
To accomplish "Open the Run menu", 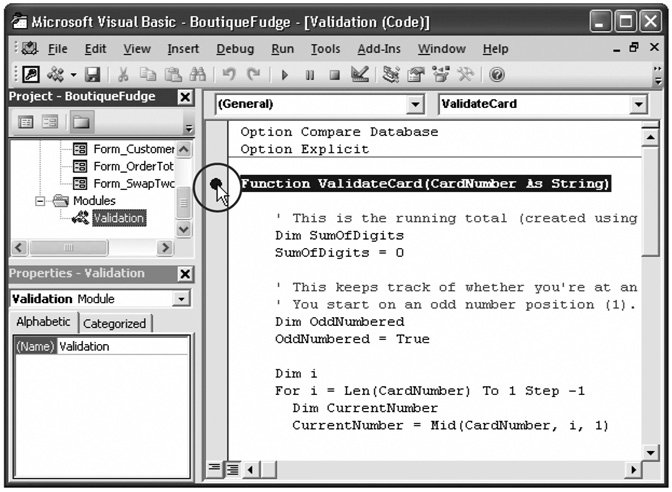I will coord(282,49).
